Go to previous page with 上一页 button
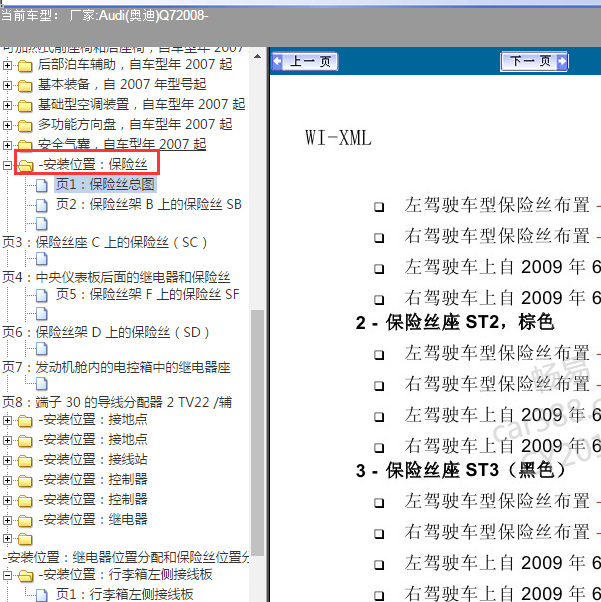This screenshot has height=602, width=601. coord(305,61)
